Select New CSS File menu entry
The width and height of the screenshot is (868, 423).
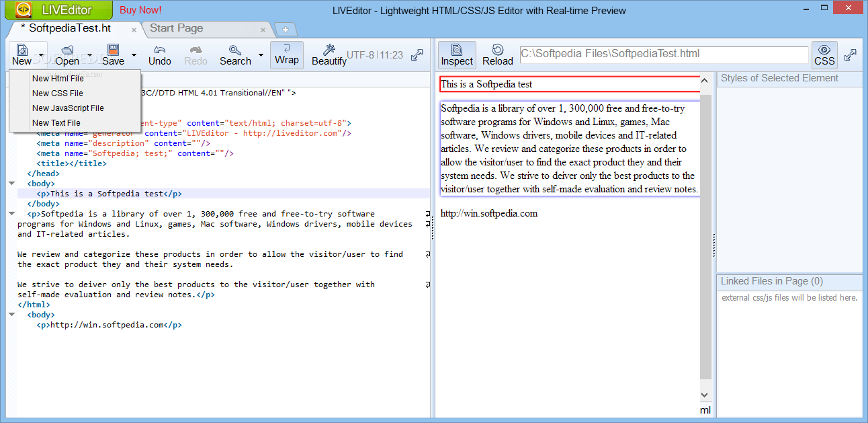tap(75, 93)
